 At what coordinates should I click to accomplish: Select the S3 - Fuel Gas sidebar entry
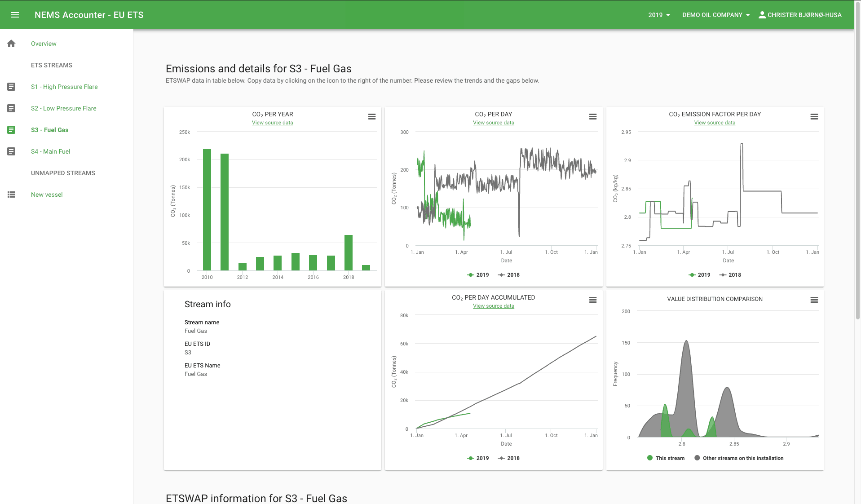tap(49, 130)
